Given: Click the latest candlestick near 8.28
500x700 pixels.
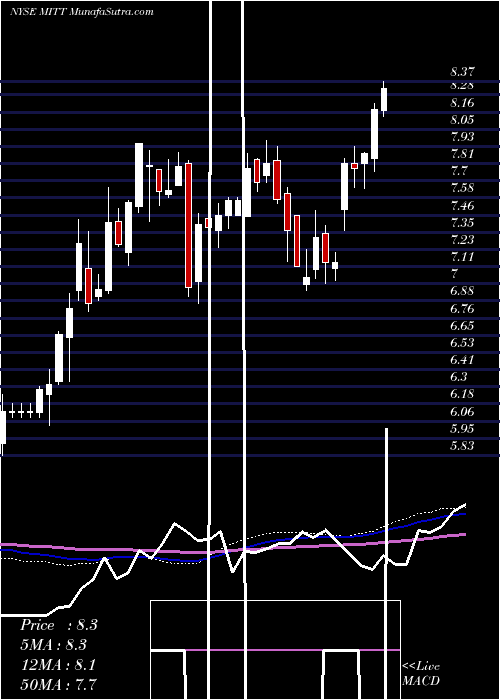Looking at the screenshot, I should click(x=383, y=99).
